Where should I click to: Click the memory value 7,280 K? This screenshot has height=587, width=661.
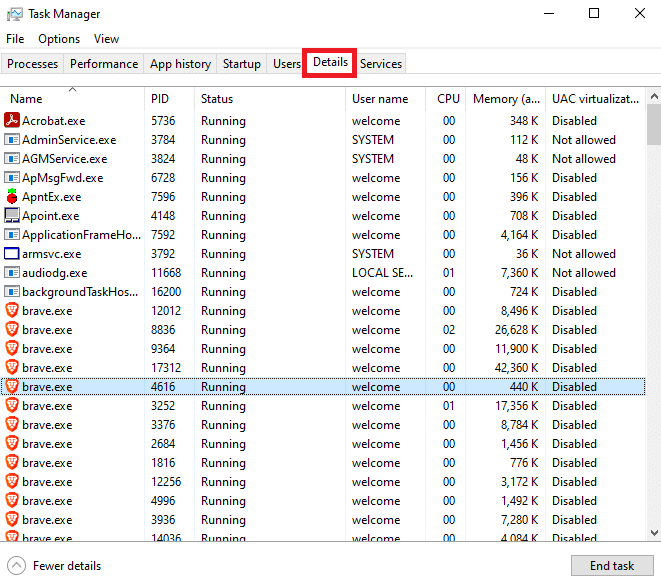coord(519,520)
